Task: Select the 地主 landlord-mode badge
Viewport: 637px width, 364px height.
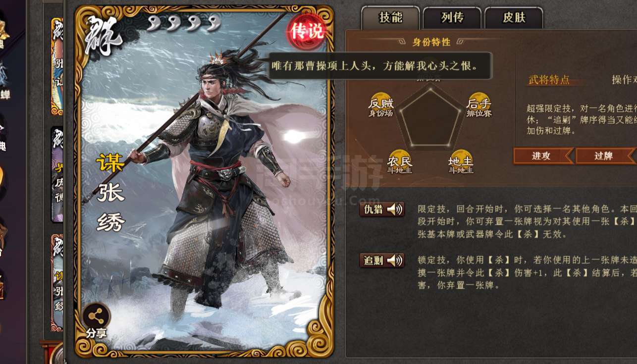Action: [x=461, y=162]
